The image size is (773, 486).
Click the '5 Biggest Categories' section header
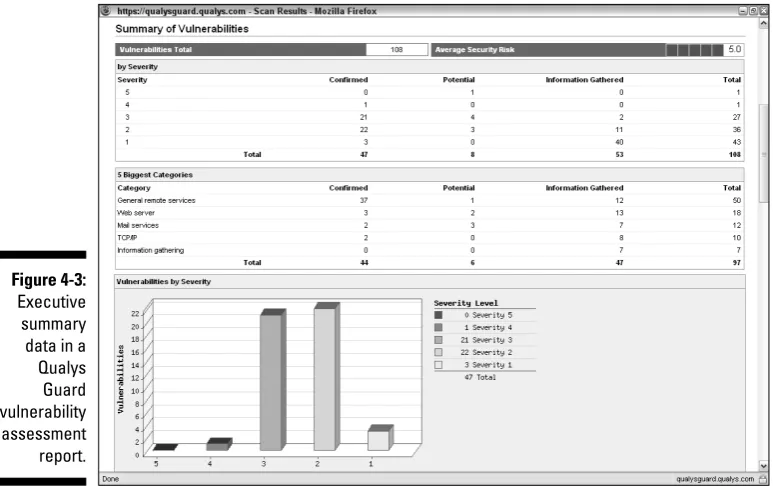(x=155, y=174)
